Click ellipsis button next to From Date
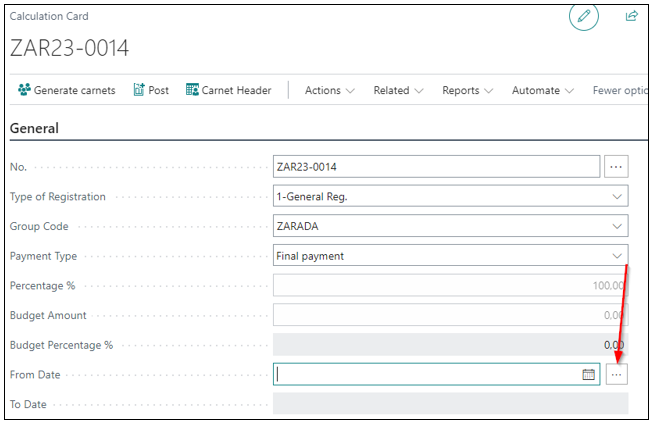 (x=617, y=374)
